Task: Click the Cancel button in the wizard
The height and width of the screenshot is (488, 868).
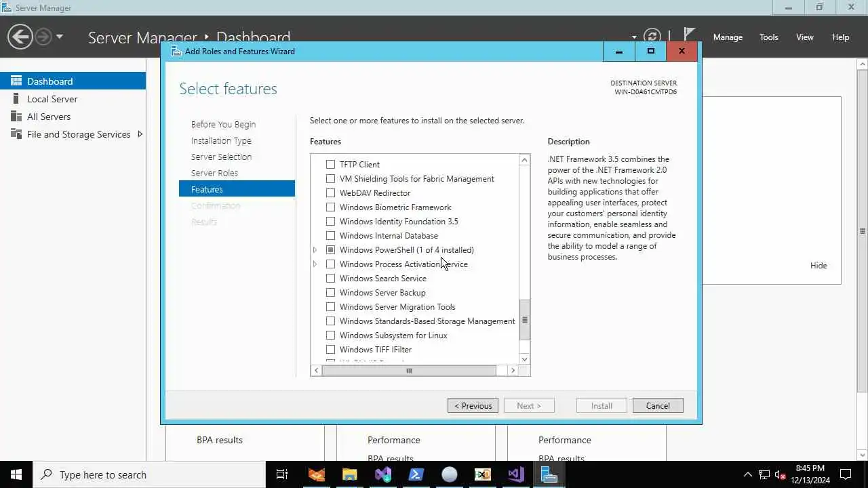Action: tap(658, 405)
